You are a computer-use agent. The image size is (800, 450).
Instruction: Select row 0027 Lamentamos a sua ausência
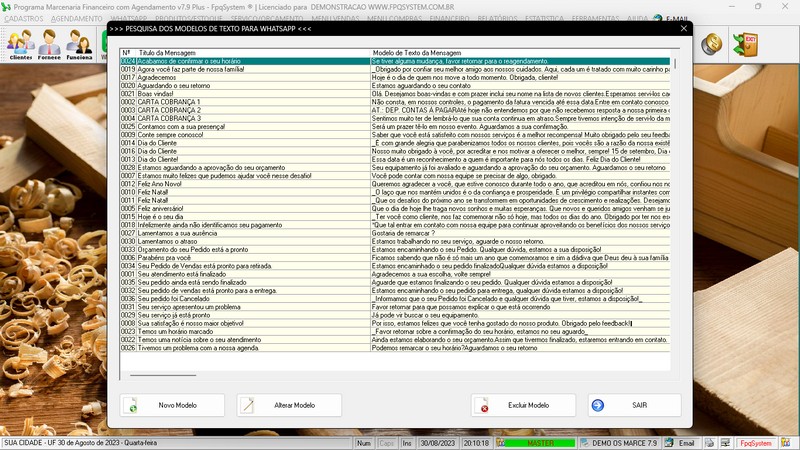pos(395,233)
